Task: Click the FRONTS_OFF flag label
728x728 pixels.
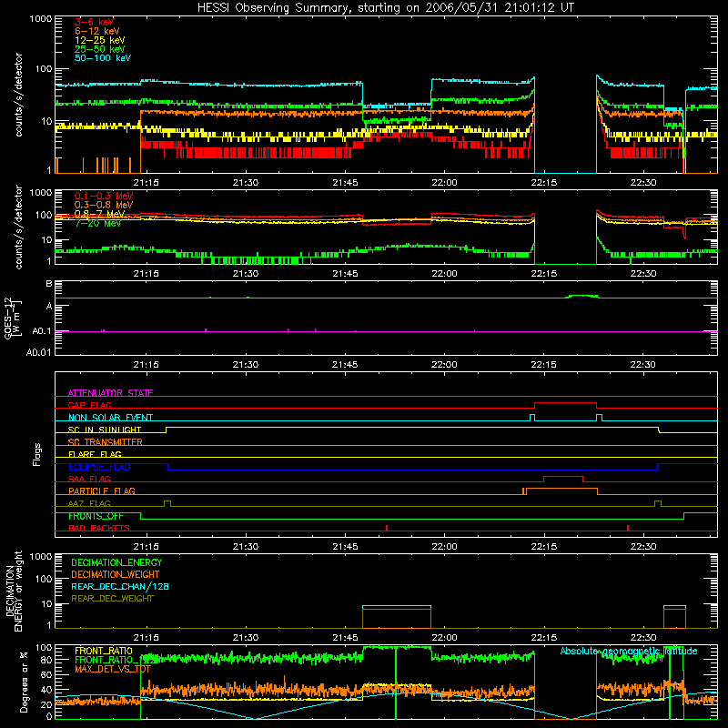Action: point(96,516)
